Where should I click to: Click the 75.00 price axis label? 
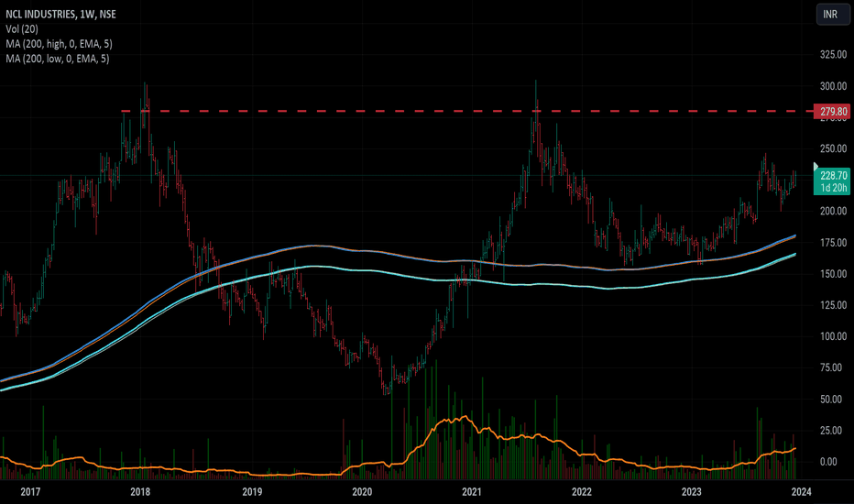833,367
